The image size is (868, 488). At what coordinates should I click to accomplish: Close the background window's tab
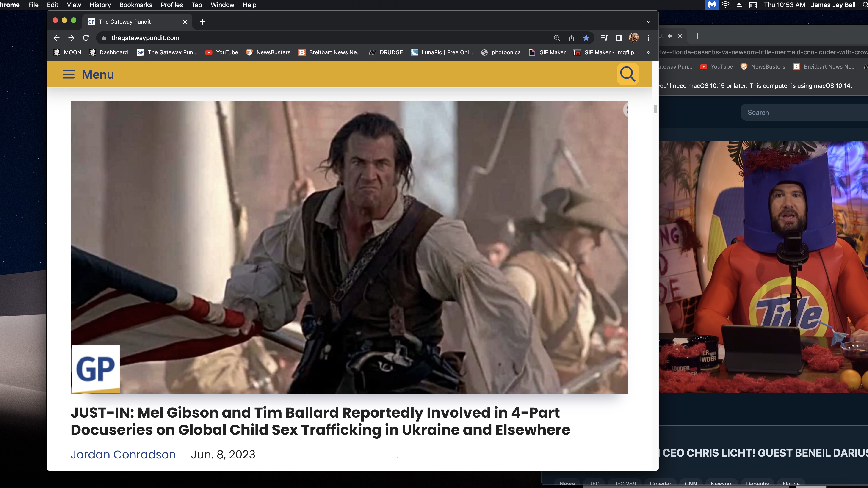(680, 36)
